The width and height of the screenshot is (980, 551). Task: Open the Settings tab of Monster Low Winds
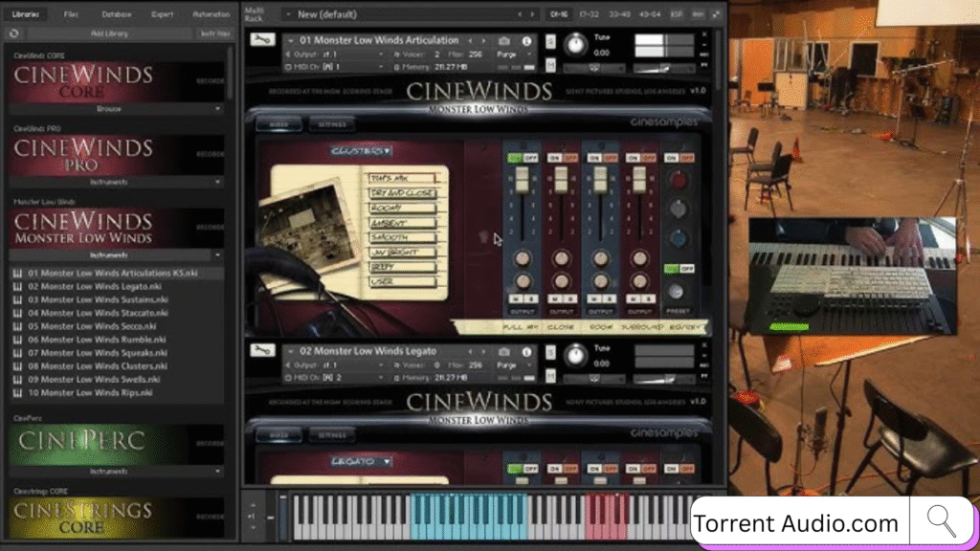[332, 123]
